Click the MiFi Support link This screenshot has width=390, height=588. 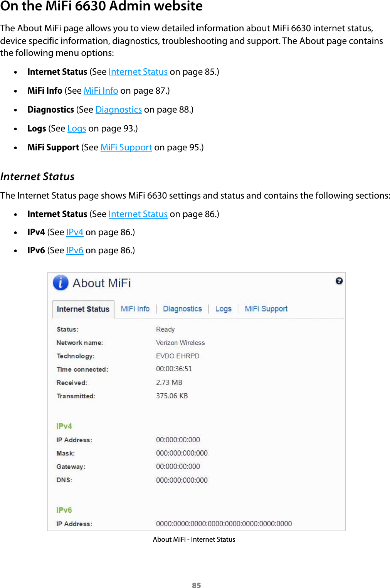pos(126,147)
